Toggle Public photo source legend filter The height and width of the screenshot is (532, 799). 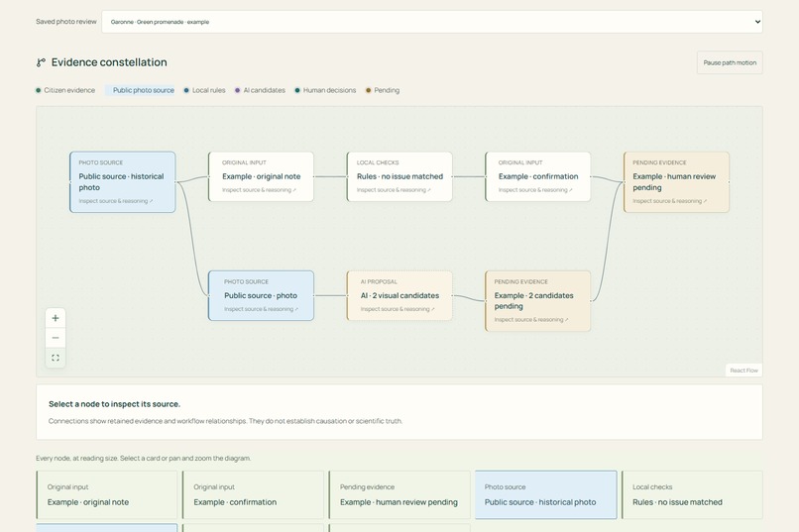coord(140,90)
